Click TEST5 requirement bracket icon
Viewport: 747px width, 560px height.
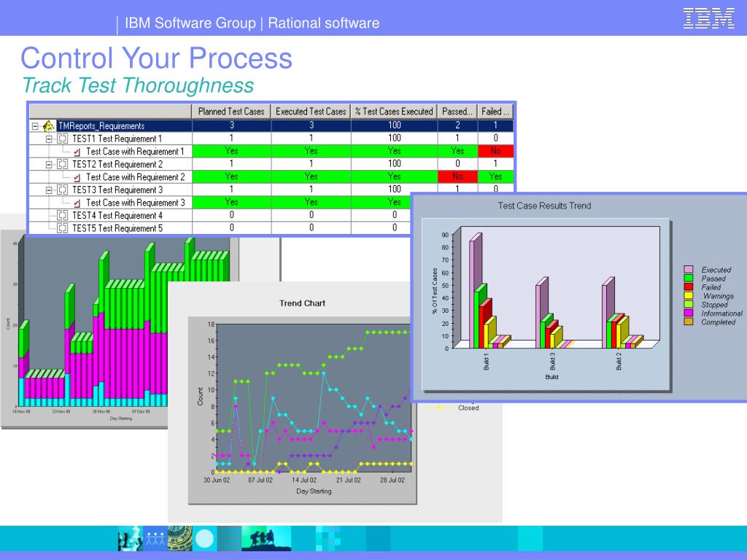click(x=63, y=228)
